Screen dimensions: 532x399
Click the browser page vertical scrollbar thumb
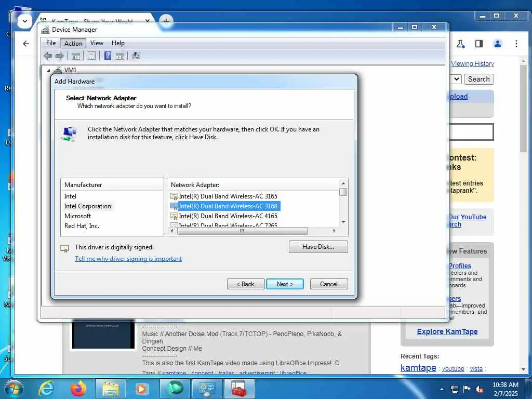(523, 108)
